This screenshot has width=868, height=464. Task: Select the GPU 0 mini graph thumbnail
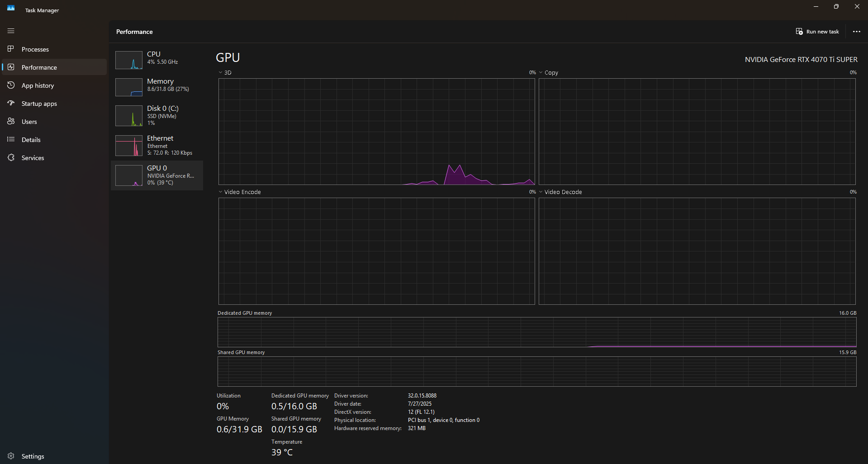point(129,175)
